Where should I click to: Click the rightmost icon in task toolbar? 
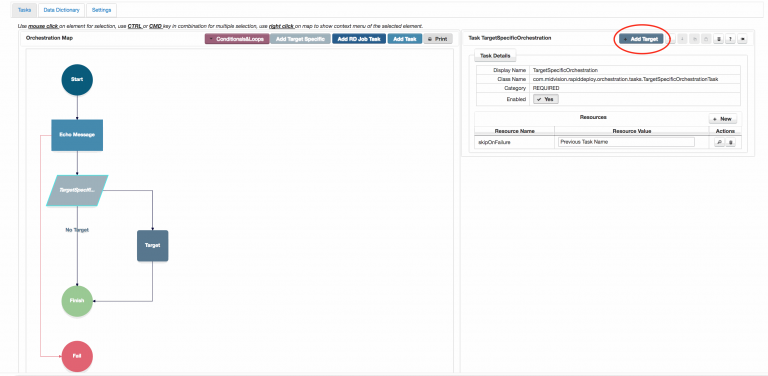click(x=743, y=39)
